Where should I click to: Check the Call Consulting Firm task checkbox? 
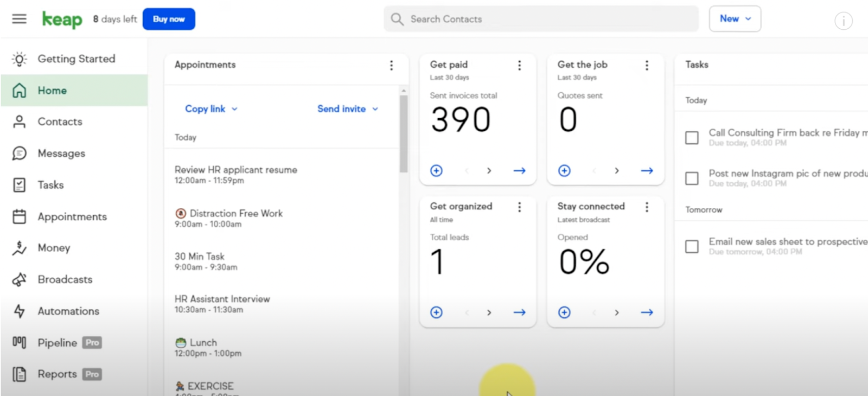pyautogui.click(x=692, y=138)
